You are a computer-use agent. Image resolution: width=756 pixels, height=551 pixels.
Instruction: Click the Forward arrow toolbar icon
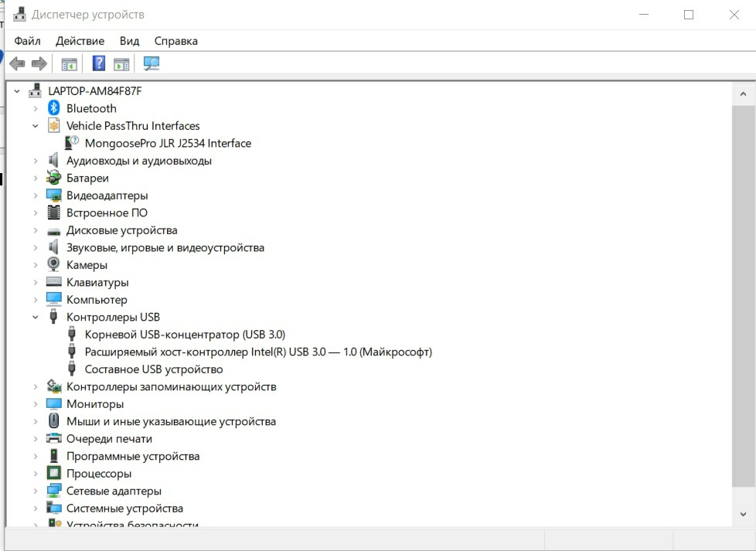(39, 63)
